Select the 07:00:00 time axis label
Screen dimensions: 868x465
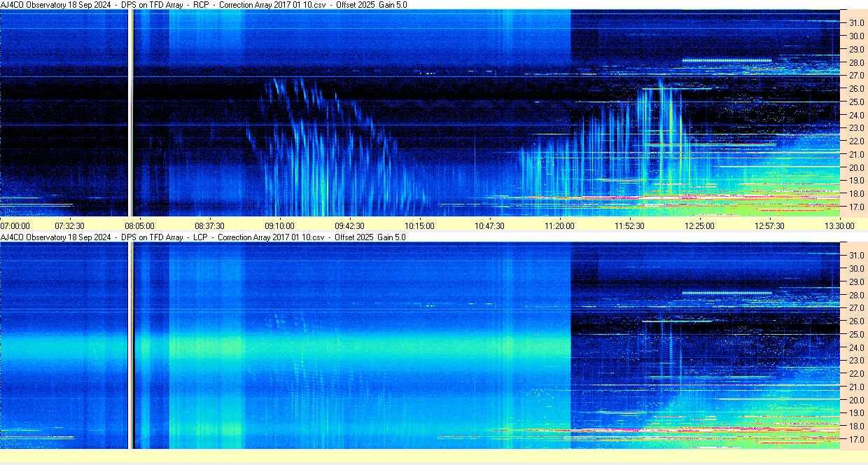click(x=15, y=225)
